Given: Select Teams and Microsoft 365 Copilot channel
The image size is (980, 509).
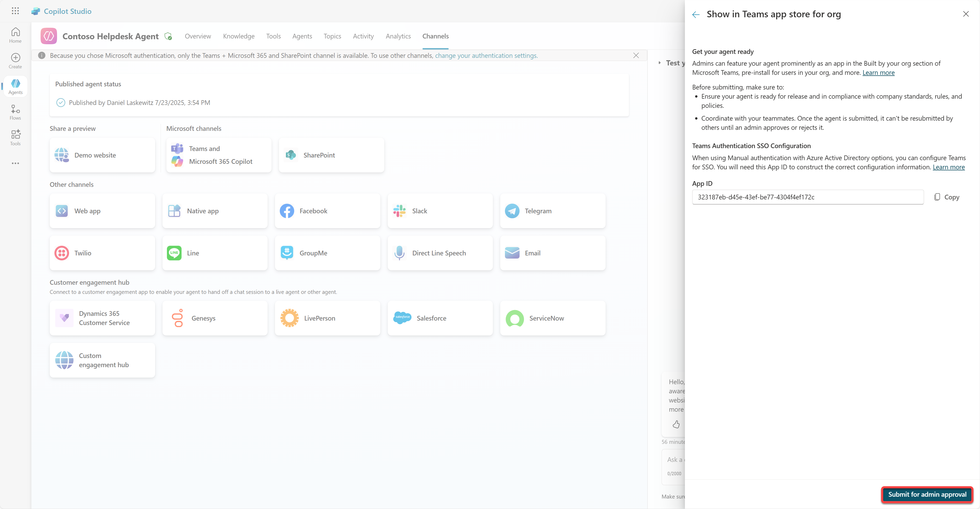Looking at the screenshot, I should pos(219,155).
